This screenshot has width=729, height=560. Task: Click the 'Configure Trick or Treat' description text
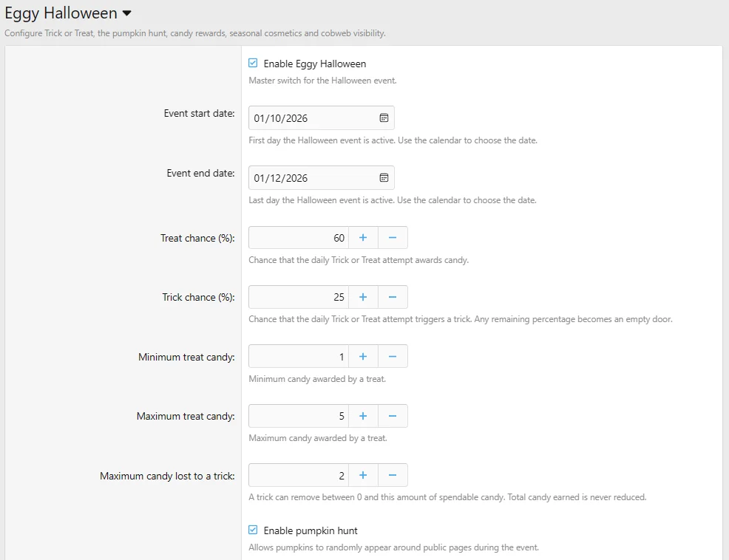(x=195, y=33)
